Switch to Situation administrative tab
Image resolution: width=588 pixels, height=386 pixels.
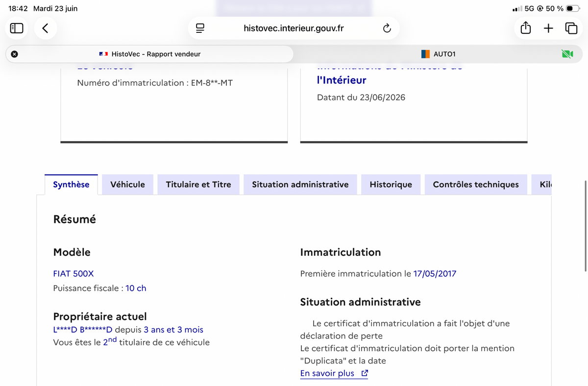(x=300, y=185)
